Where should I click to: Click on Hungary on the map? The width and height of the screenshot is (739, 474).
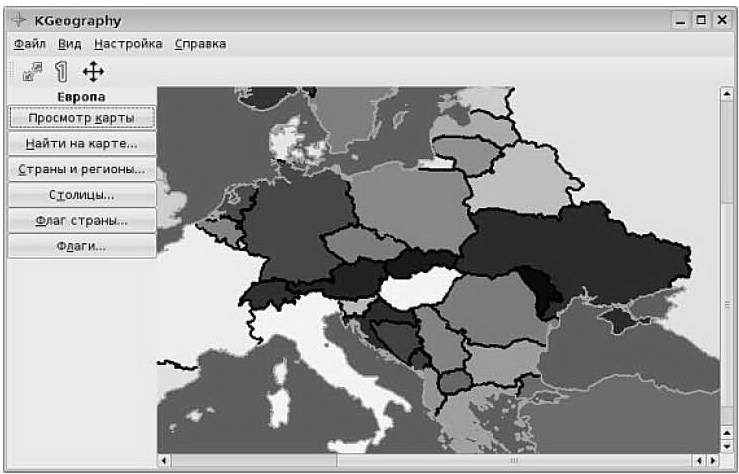pos(417,290)
